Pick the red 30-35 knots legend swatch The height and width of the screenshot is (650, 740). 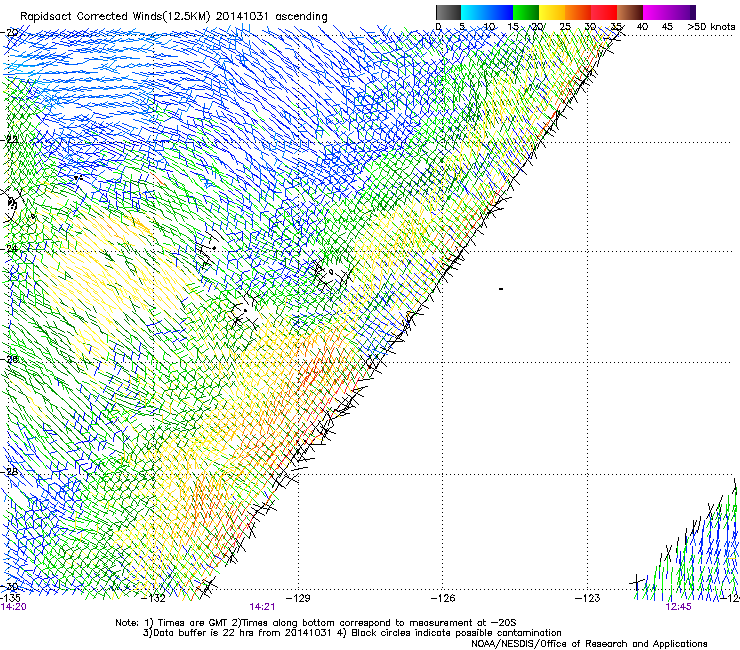[x=604, y=12]
